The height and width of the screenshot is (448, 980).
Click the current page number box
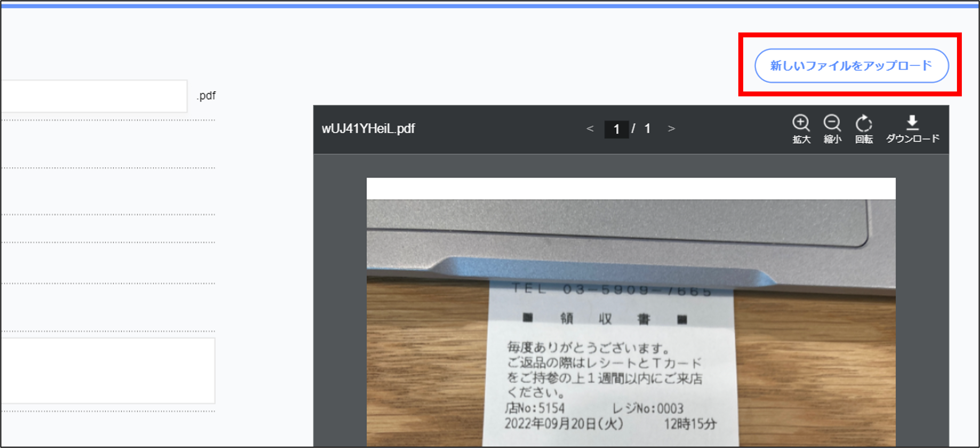pyautogui.click(x=616, y=129)
